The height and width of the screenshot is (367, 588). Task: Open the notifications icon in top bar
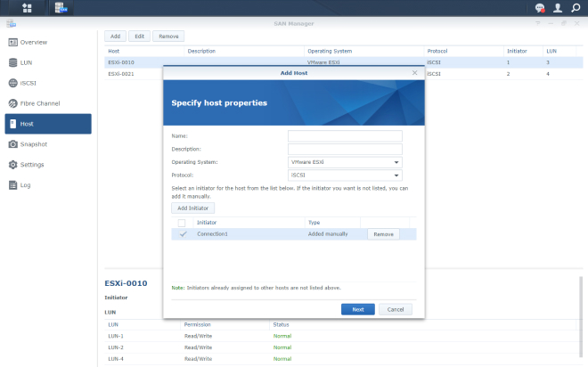coord(540,8)
